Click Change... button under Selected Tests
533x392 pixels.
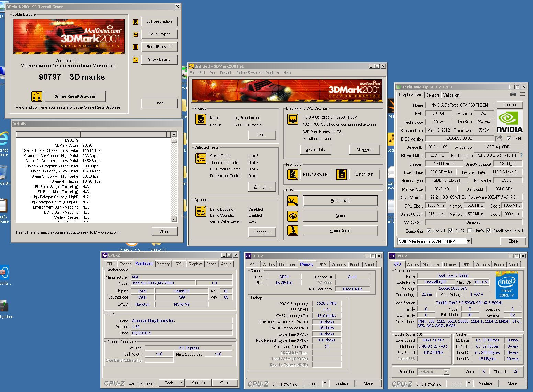tap(262, 187)
